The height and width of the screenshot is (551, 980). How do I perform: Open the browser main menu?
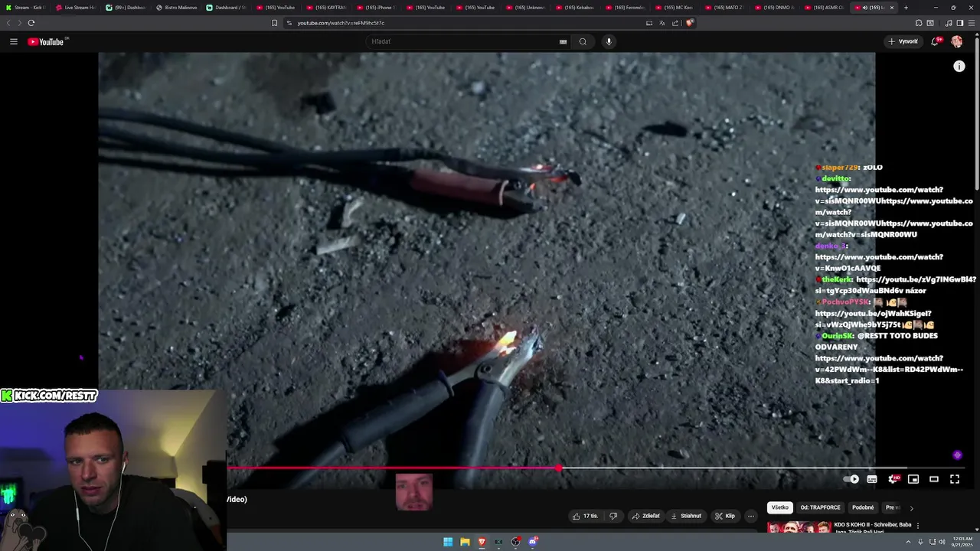(972, 23)
